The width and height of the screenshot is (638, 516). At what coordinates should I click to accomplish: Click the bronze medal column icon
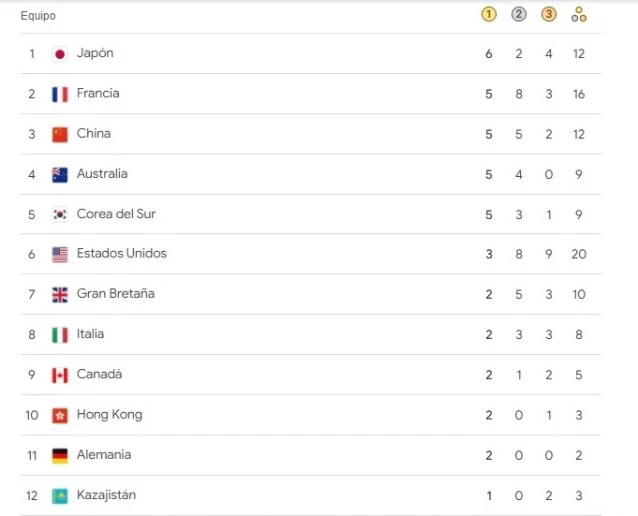548,15
